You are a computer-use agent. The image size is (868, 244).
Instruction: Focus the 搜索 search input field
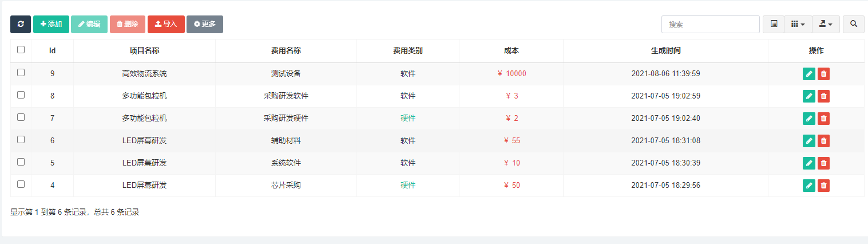pyautogui.click(x=710, y=24)
